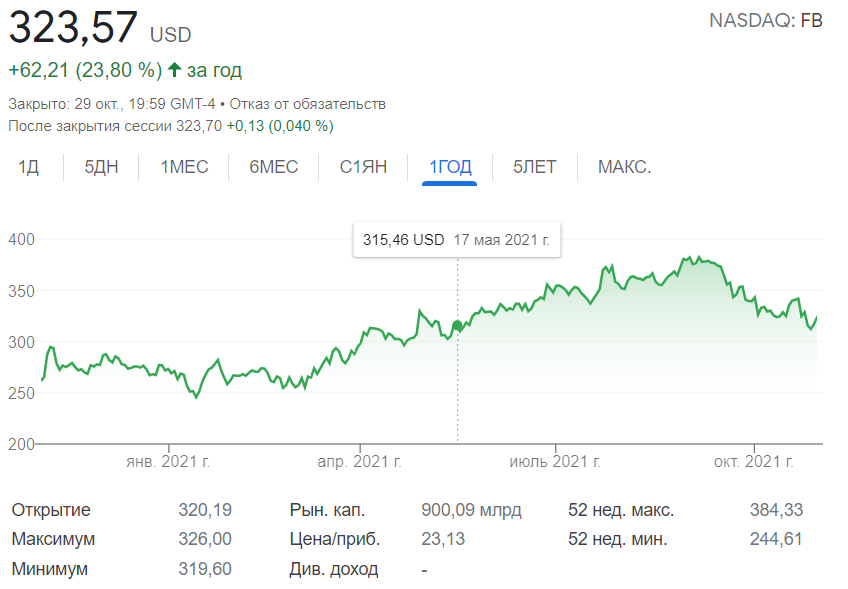
Task: Show the 6МЕС chart period
Action: pos(274,167)
